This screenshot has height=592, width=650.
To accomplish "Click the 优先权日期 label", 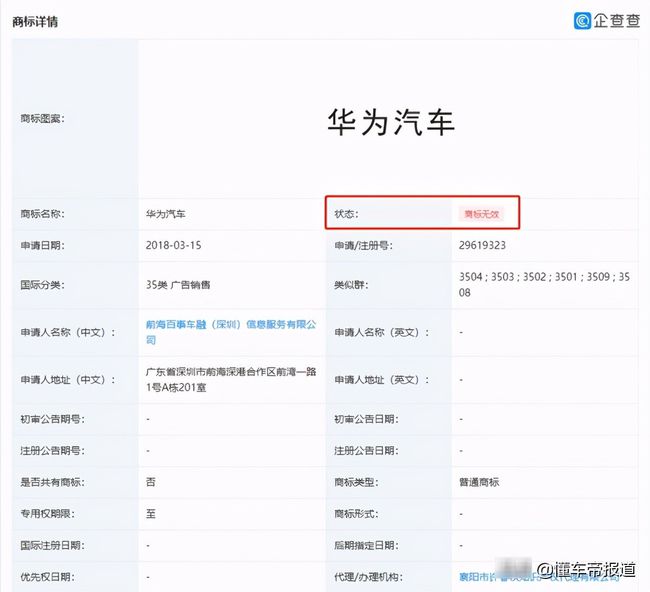I will coord(48,577).
